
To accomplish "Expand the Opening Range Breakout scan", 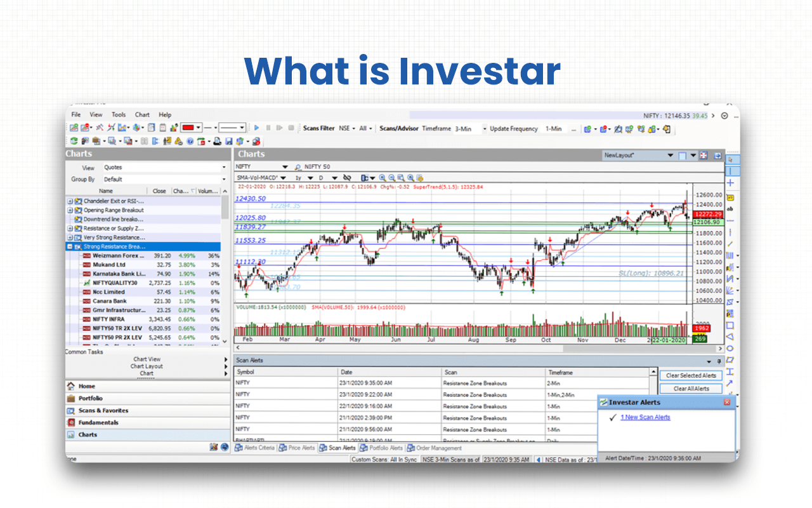I will pyautogui.click(x=70, y=210).
